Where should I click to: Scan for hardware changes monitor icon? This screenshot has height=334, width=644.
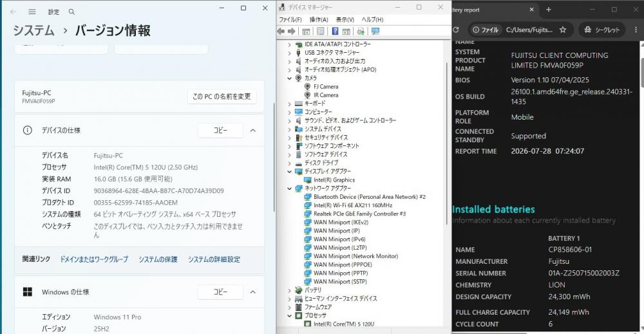[x=375, y=31]
